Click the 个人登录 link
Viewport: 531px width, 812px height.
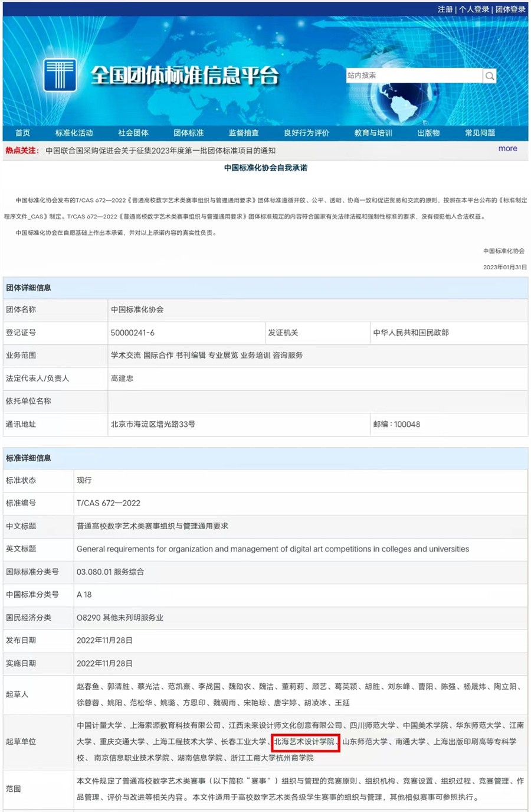click(x=474, y=9)
